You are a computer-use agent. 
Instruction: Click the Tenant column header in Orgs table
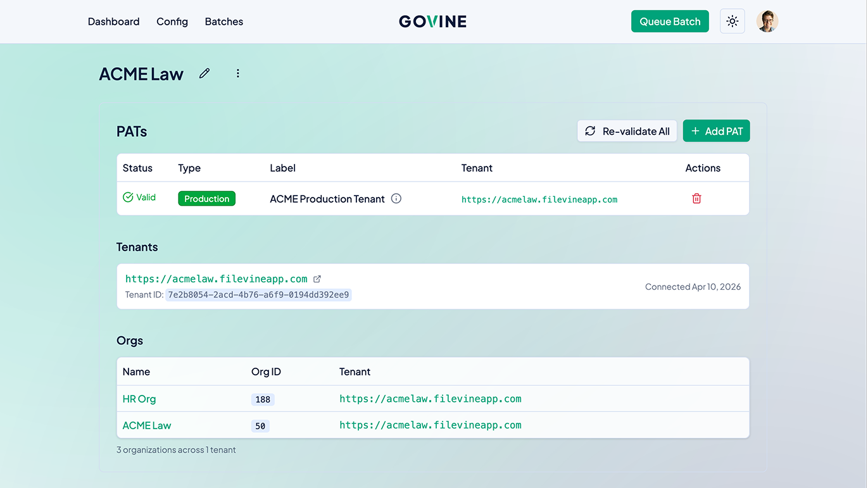click(355, 372)
